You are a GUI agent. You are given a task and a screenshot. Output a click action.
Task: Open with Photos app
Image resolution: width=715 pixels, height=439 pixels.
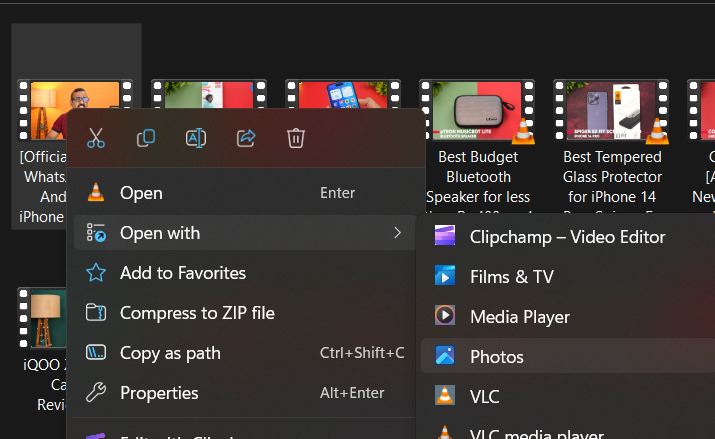pos(568,356)
